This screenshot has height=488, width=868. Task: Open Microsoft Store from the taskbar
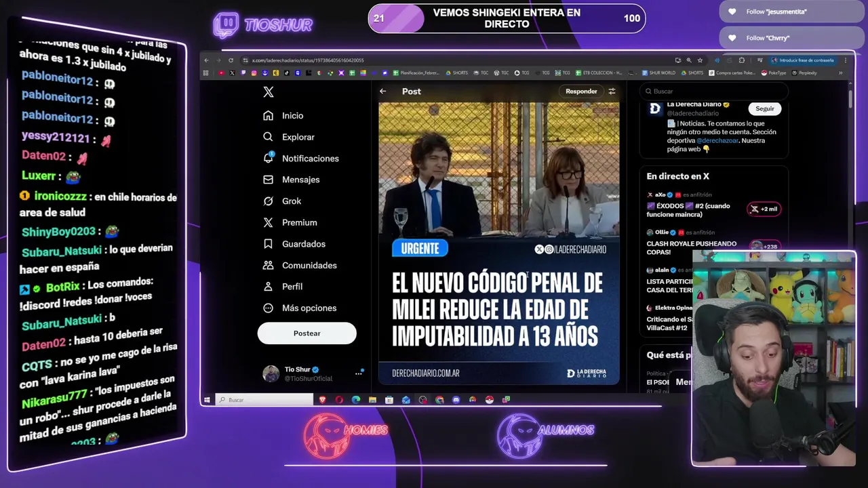click(389, 400)
